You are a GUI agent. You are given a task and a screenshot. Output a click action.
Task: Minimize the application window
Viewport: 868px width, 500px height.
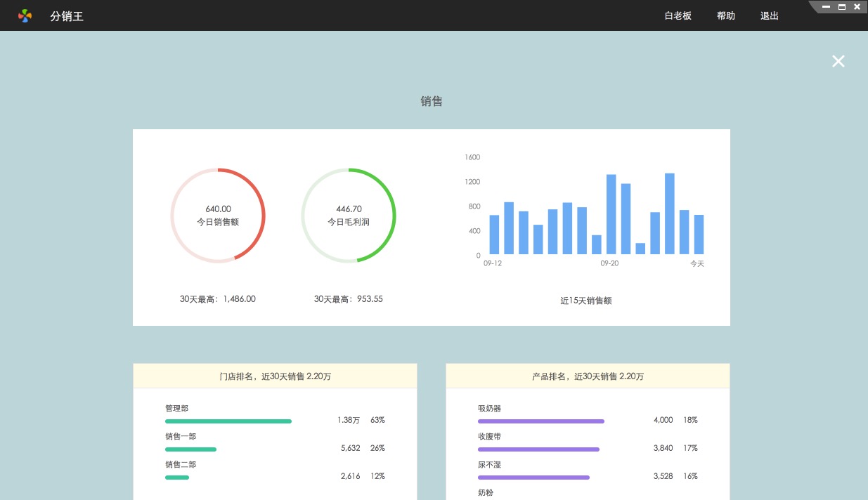pyautogui.click(x=827, y=7)
